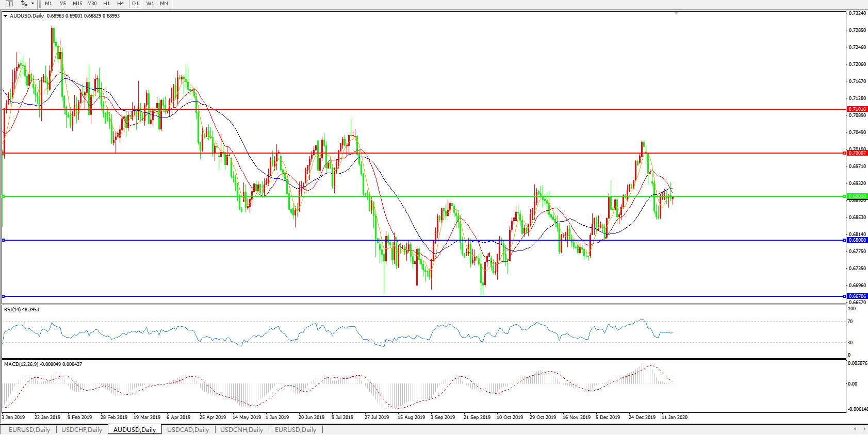Switch to MN monthly timeframe
The image size is (868, 435).
click(x=164, y=4)
